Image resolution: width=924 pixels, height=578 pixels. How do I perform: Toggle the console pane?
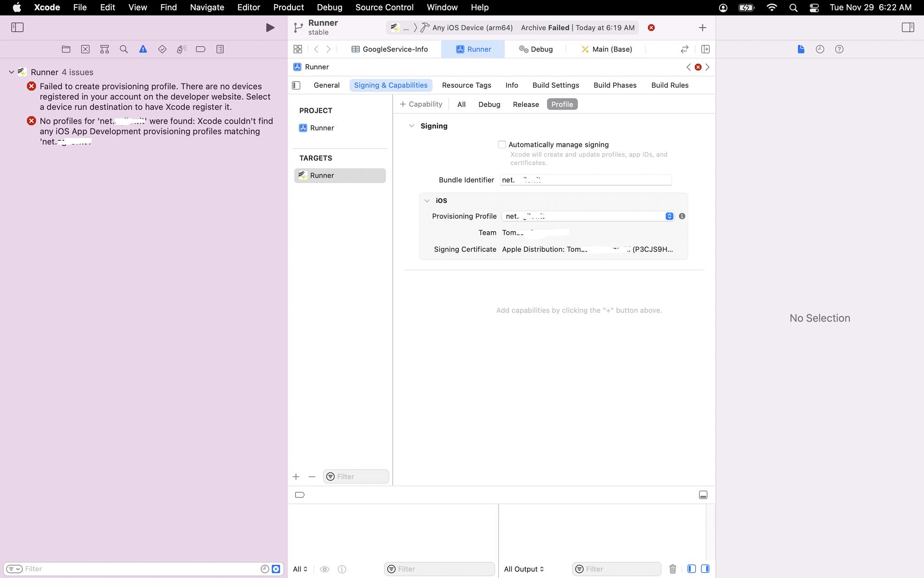click(705, 569)
